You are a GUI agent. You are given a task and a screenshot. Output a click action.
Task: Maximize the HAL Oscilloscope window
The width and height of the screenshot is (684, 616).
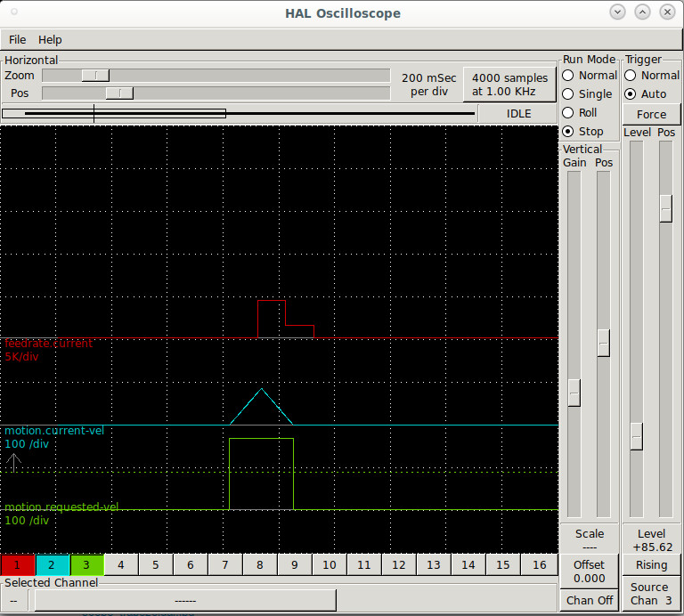(x=642, y=12)
